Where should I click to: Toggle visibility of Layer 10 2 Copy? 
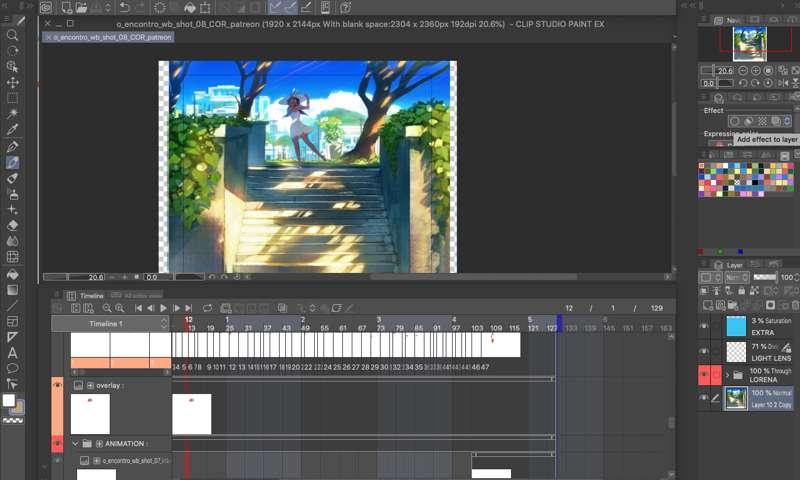[x=704, y=398]
